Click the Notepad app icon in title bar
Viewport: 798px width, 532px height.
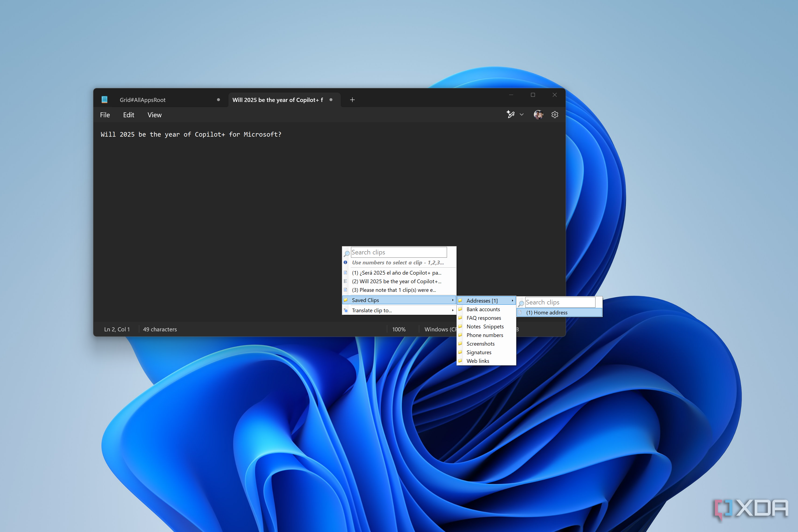click(x=105, y=100)
